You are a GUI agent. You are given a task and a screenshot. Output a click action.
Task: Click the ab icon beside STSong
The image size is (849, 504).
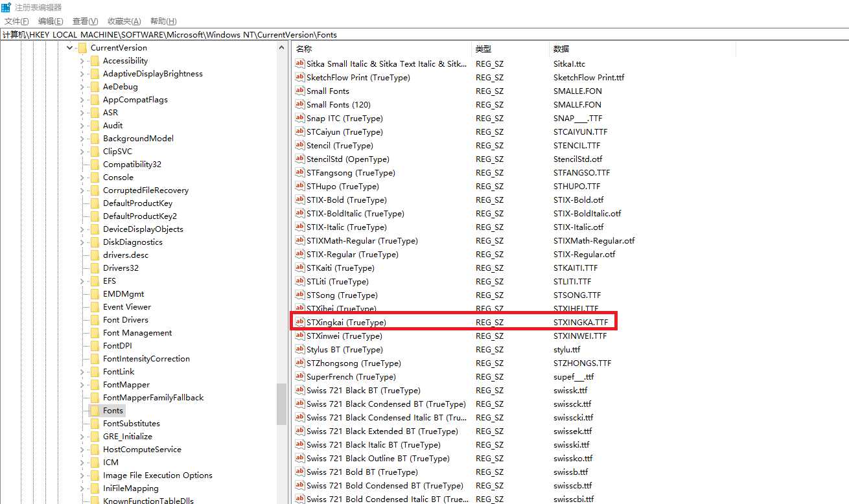click(x=299, y=295)
